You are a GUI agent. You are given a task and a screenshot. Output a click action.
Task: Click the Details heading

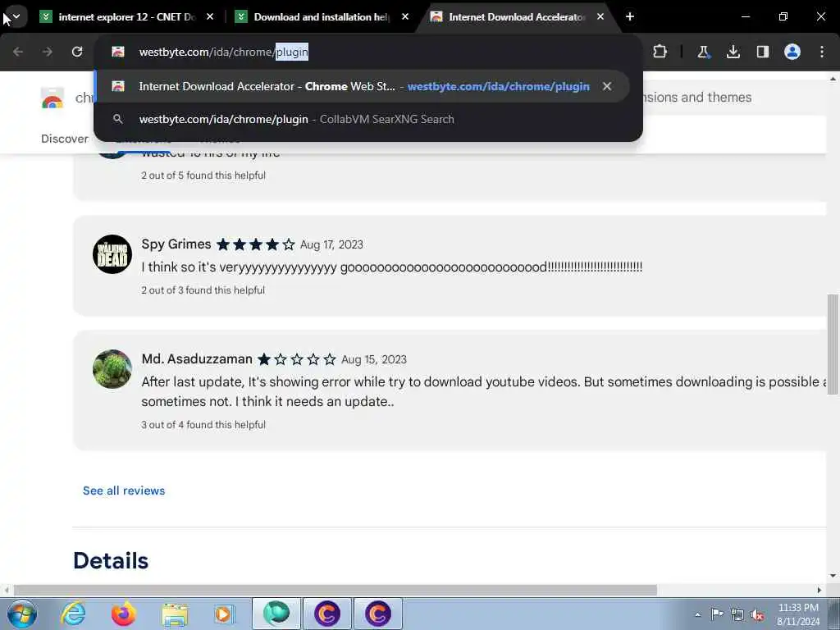[x=111, y=561]
